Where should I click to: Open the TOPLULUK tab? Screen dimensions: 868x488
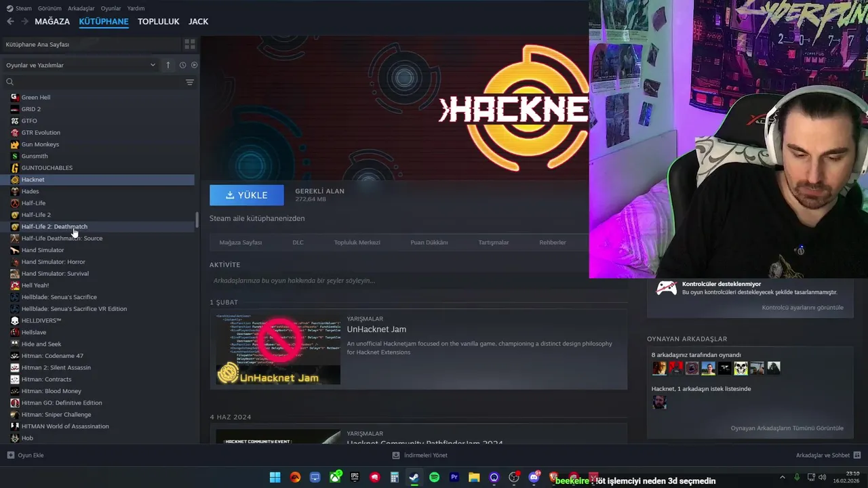tap(159, 21)
